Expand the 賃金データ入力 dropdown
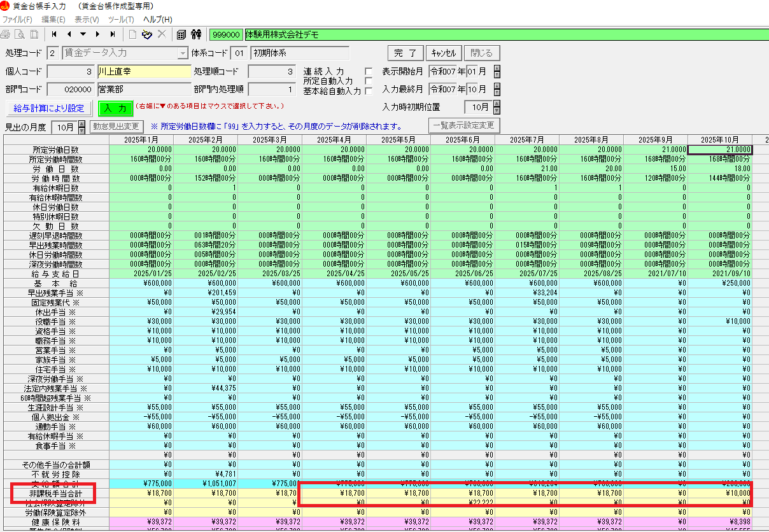The height and width of the screenshot is (532, 769). pyautogui.click(x=183, y=53)
